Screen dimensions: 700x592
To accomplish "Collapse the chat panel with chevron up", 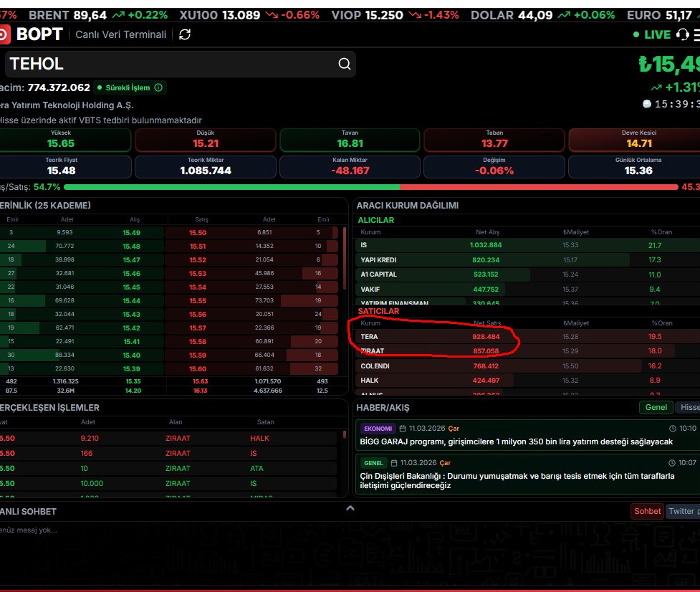I will (x=350, y=508).
